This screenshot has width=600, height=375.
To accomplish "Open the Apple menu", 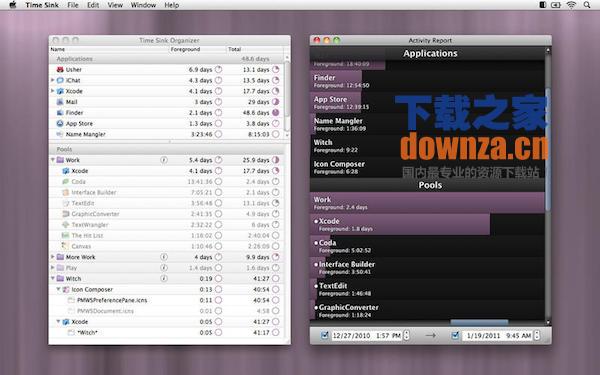I will [13, 5].
